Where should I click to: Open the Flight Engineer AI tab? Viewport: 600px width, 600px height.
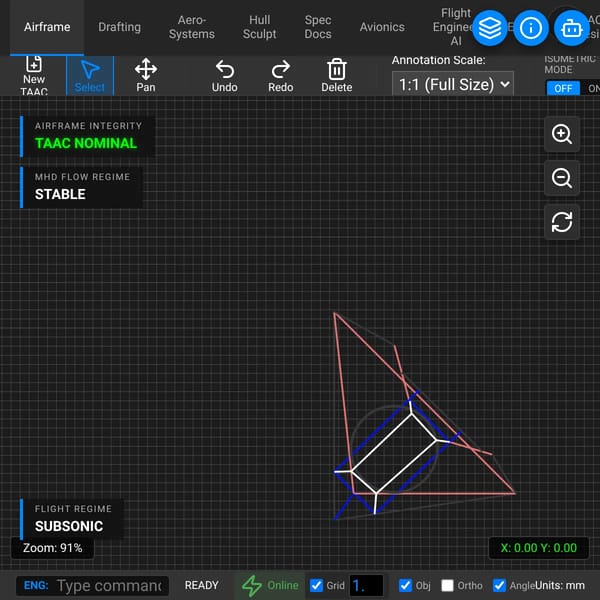click(x=455, y=27)
